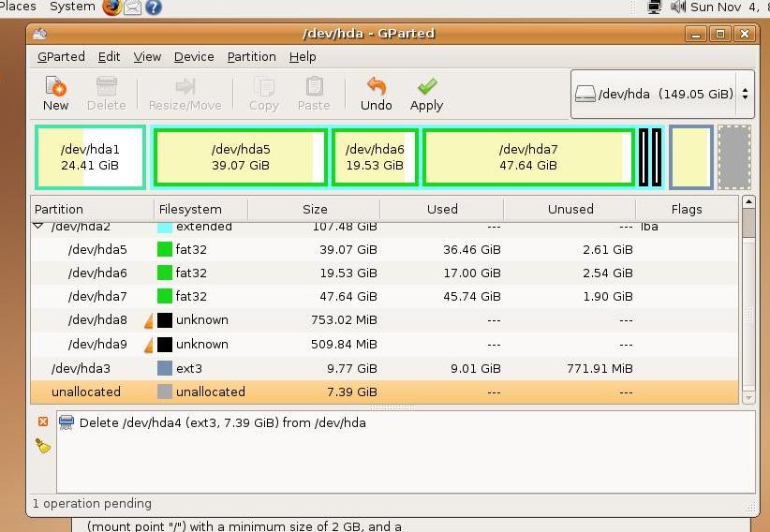770x532 pixels.
Task: Collapse the /dev/hda2 extended partition tree
Action: coord(38,227)
